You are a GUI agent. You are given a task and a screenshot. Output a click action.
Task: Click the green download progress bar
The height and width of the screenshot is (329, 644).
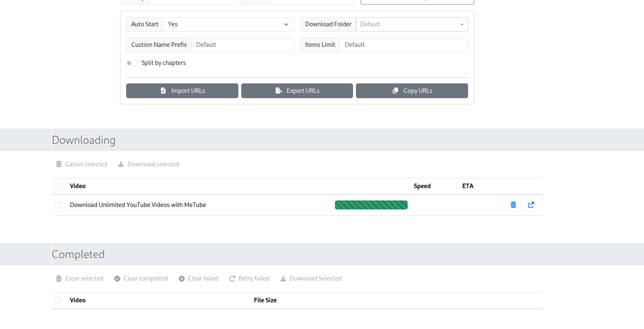371,205
